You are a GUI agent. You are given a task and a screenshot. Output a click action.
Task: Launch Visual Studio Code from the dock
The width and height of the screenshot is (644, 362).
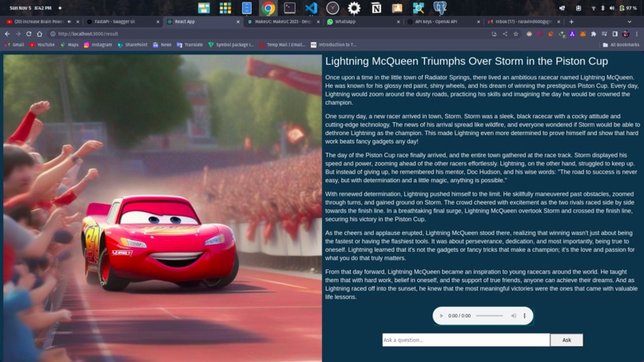tap(311, 8)
